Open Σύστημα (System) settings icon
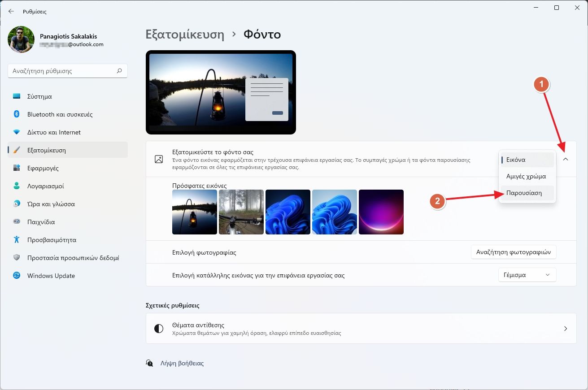588x390 pixels. point(17,96)
